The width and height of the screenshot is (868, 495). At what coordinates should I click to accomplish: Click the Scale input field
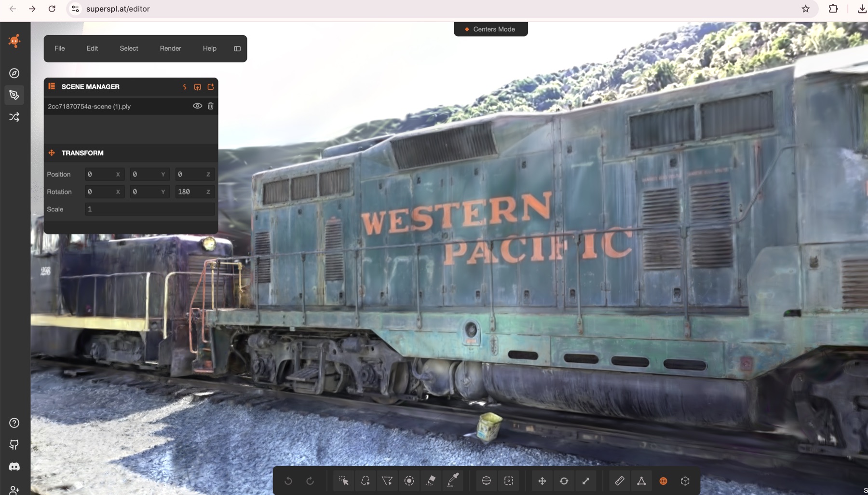(150, 209)
